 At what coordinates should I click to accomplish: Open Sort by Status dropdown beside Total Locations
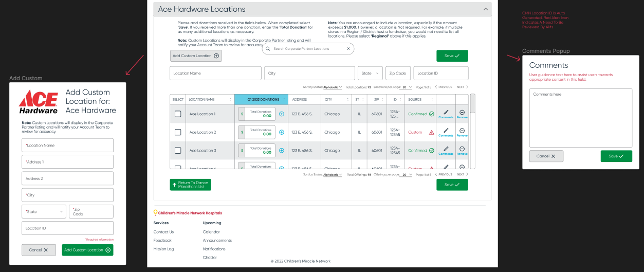(x=333, y=87)
